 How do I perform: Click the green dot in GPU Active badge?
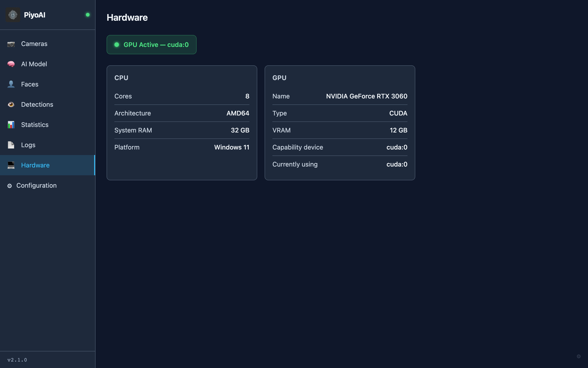click(117, 45)
